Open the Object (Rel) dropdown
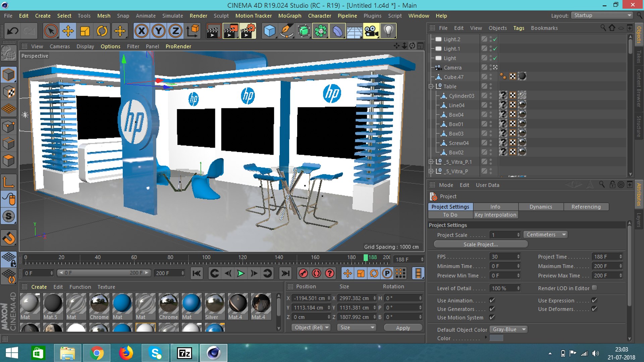Image resolution: width=644 pixels, height=362 pixels. click(x=311, y=327)
